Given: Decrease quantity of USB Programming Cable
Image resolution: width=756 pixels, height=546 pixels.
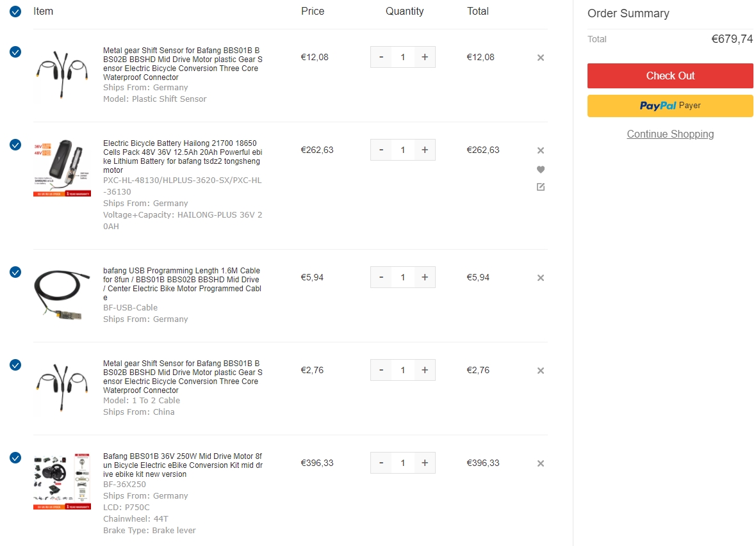Looking at the screenshot, I should 381,277.
